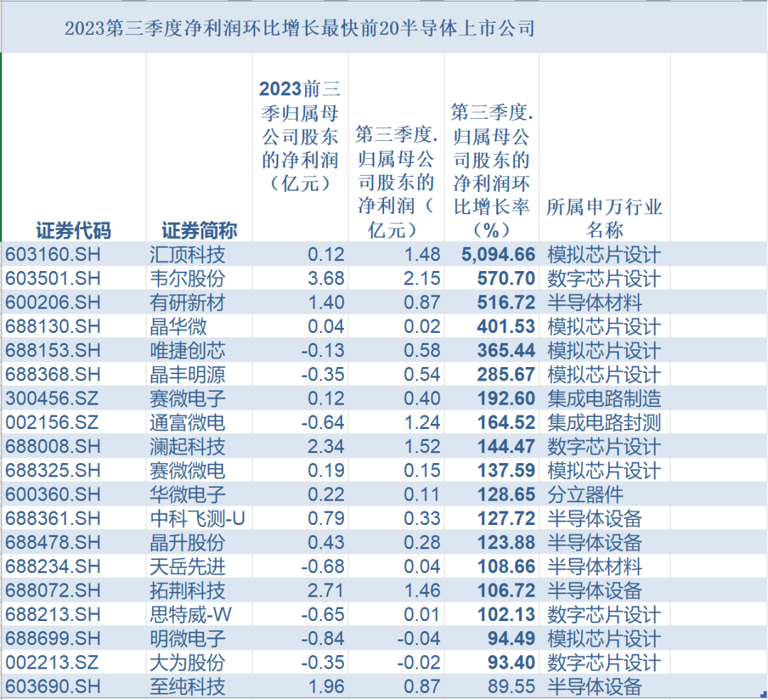Select the 中科飞测-U cell
This screenshot has width=768, height=700.
pyautogui.click(x=198, y=519)
